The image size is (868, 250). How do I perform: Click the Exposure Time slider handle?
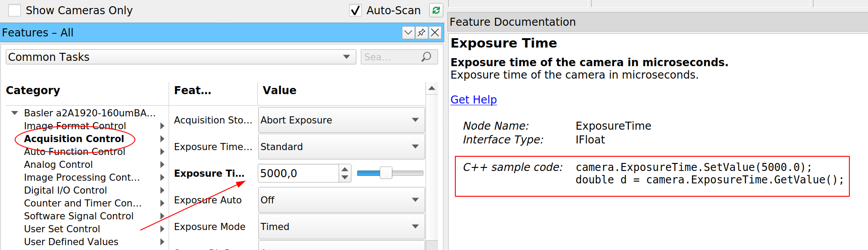(x=386, y=173)
